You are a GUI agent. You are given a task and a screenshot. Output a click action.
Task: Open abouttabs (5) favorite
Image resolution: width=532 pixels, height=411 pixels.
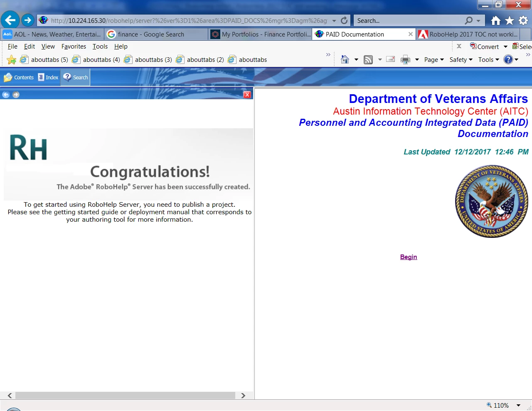(x=44, y=60)
